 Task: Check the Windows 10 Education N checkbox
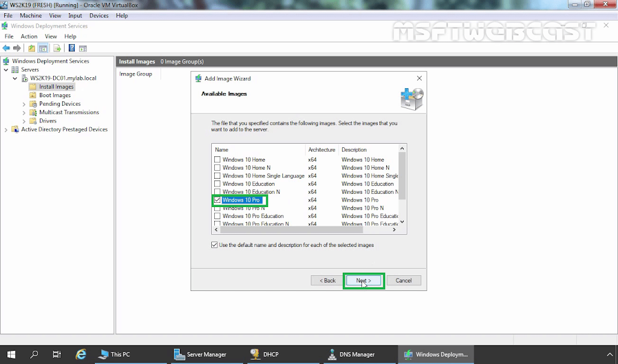pos(217,192)
